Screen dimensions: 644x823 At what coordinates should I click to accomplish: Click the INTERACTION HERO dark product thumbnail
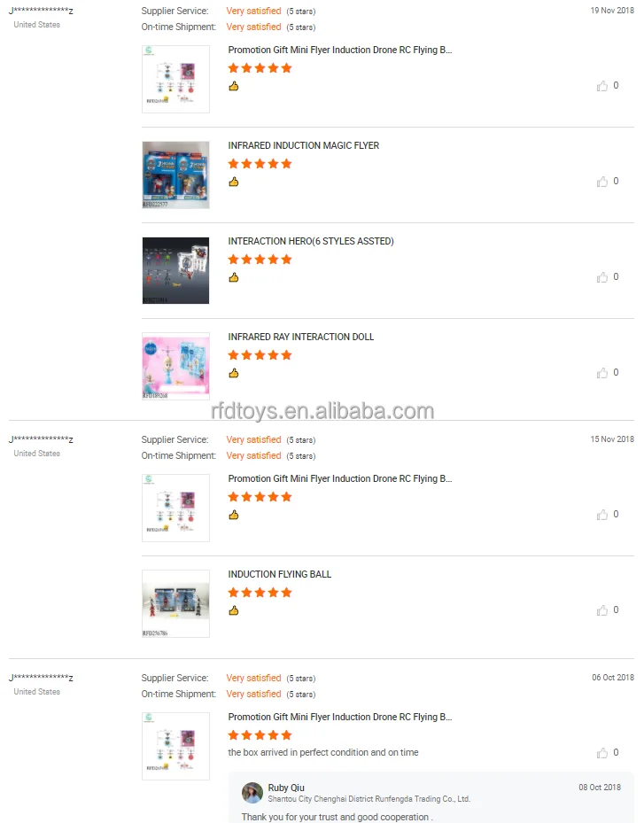click(x=175, y=270)
